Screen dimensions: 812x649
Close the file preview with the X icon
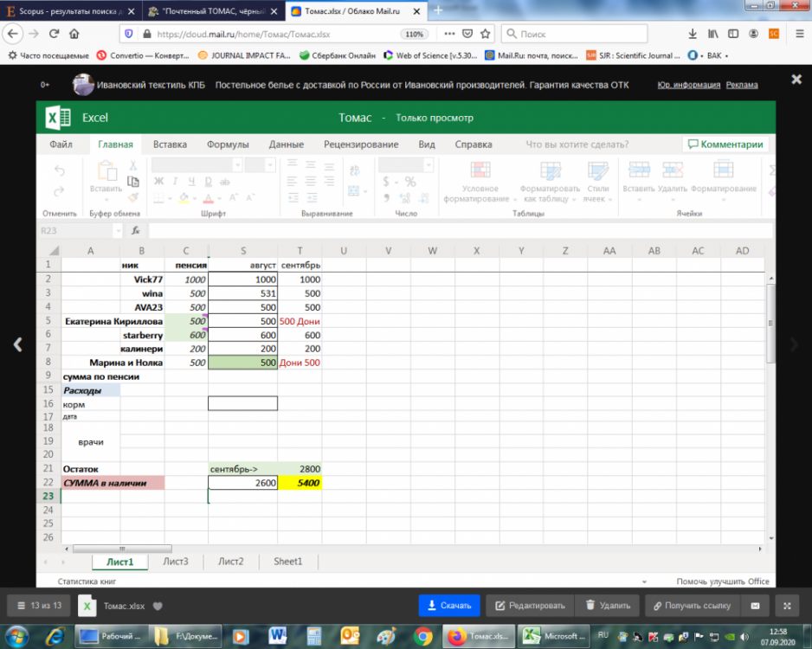(796, 79)
